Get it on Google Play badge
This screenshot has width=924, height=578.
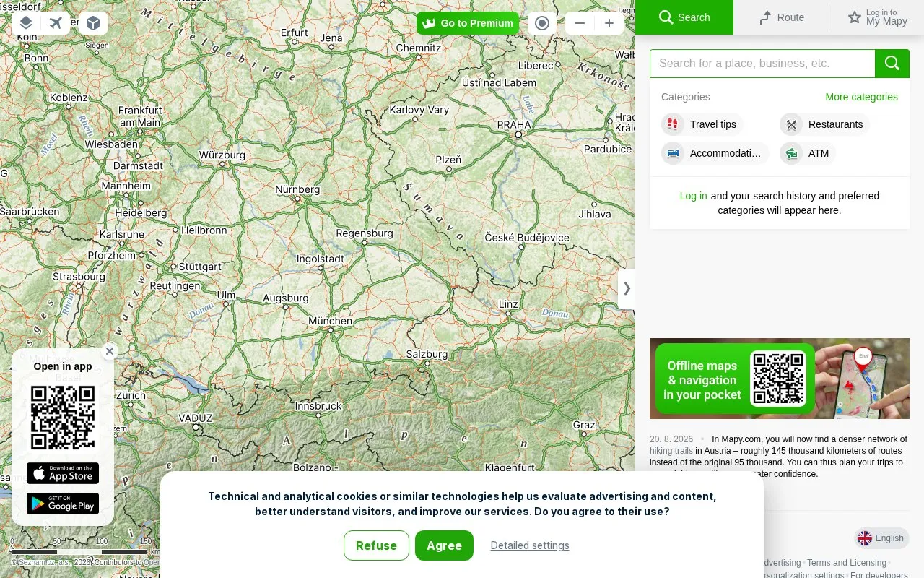63,504
